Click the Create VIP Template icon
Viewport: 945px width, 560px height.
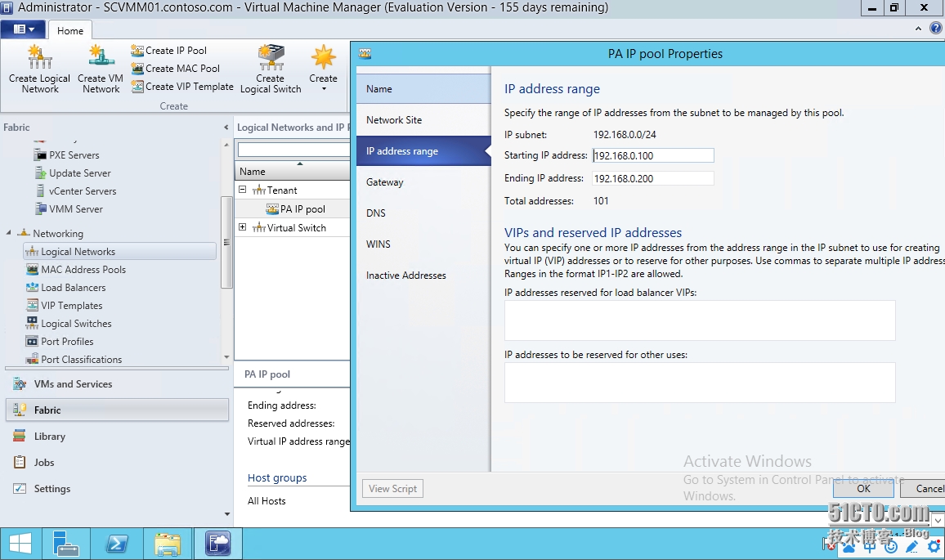(x=137, y=87)
